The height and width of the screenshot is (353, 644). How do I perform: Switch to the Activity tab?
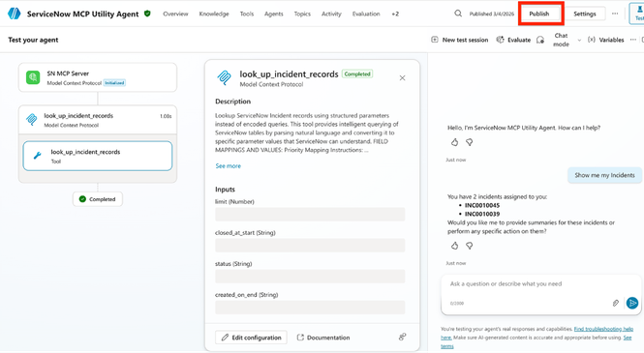pyautogui.click(x=331, y=14)
